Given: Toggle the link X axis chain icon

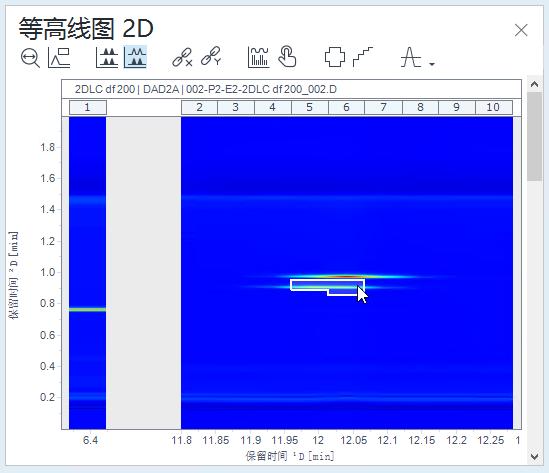Looking at the screenshot, I should point(182,57).
